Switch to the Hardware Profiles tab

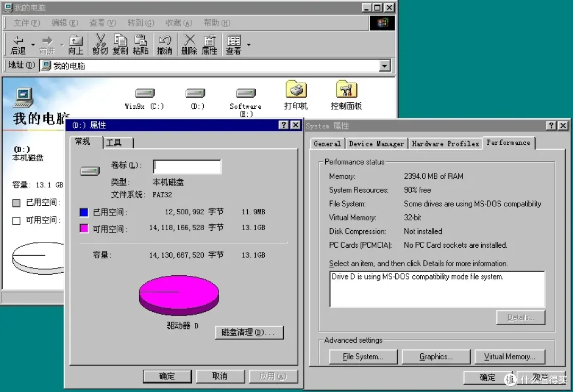pyautogui.click(x=445, y=144)
